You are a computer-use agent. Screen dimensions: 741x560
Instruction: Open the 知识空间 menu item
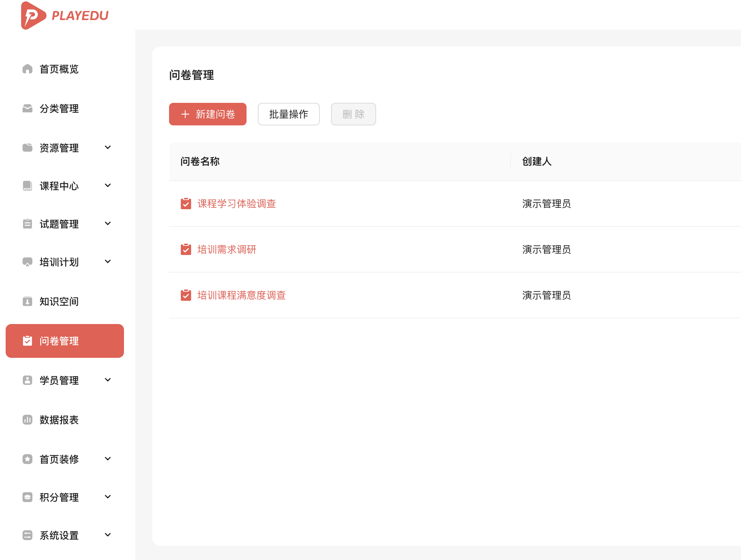click(x=65, y=301)
